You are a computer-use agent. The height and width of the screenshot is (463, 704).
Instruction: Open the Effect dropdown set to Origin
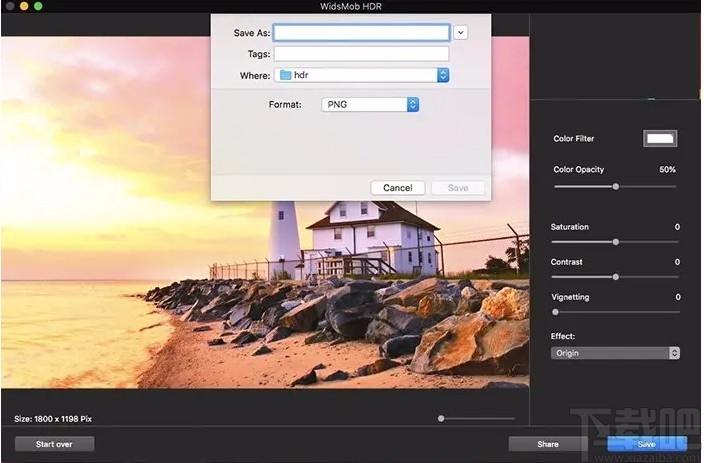[615, 353]
